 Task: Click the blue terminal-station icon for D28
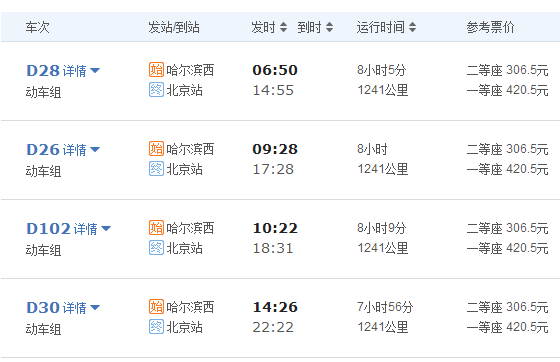click(156, 90)
